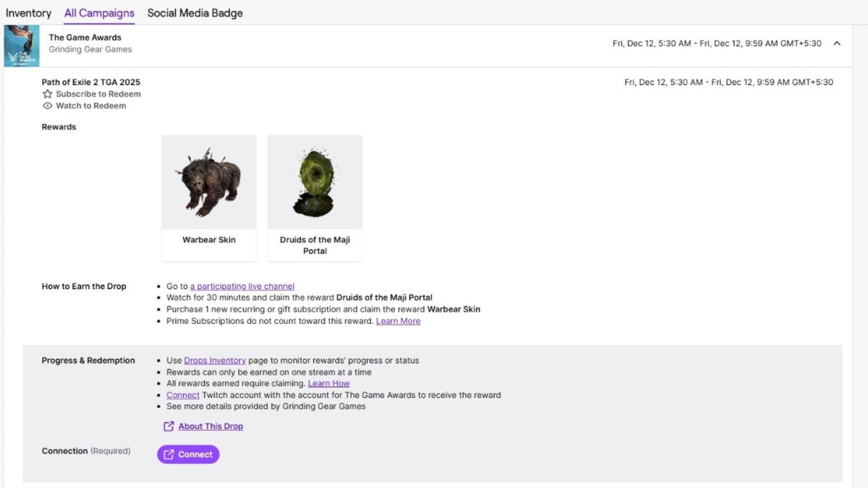Click the Warbear Skin reward thumbnail
Image resolution: width=868 pixels, height=488 pixels.
209,182
